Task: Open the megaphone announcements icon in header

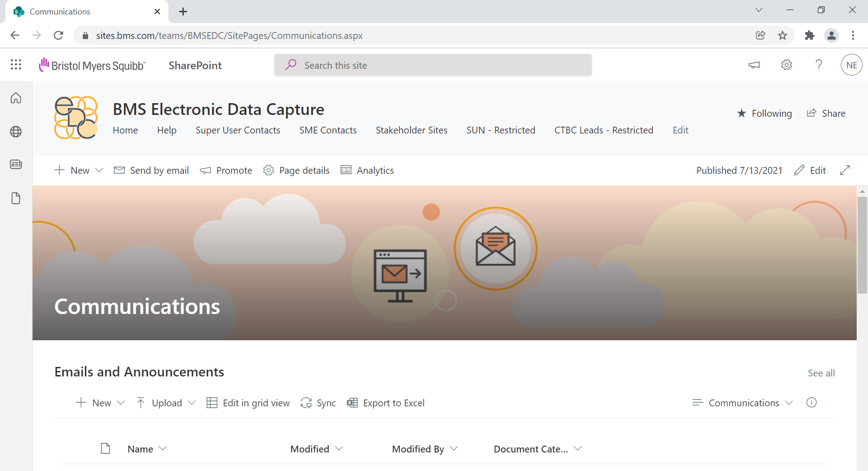Action: click(754, 65)
